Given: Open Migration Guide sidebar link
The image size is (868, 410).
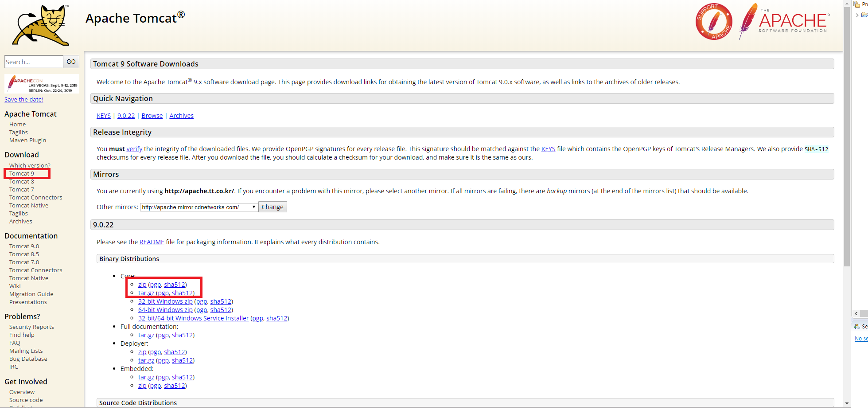Looking at the screenshot, I should click(x=31, y=294).
